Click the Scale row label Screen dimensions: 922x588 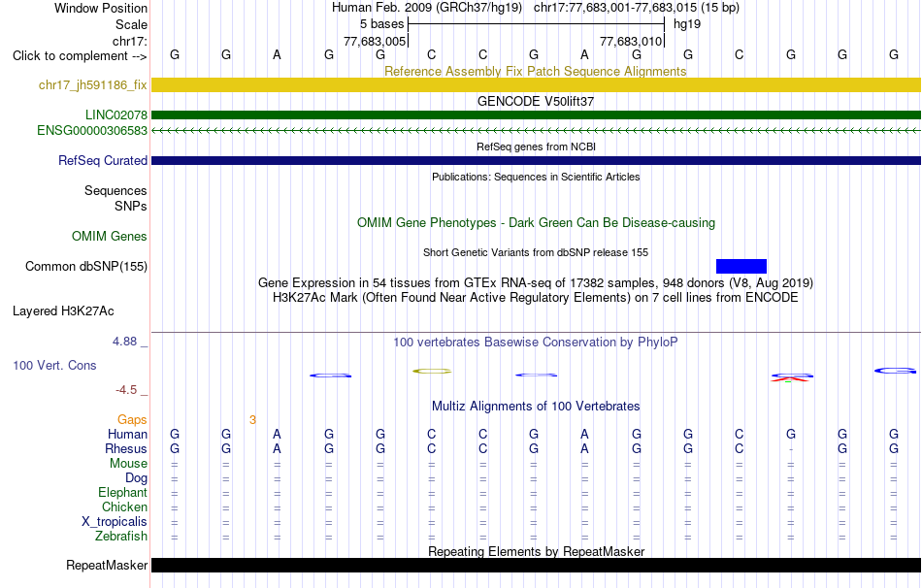131,24
